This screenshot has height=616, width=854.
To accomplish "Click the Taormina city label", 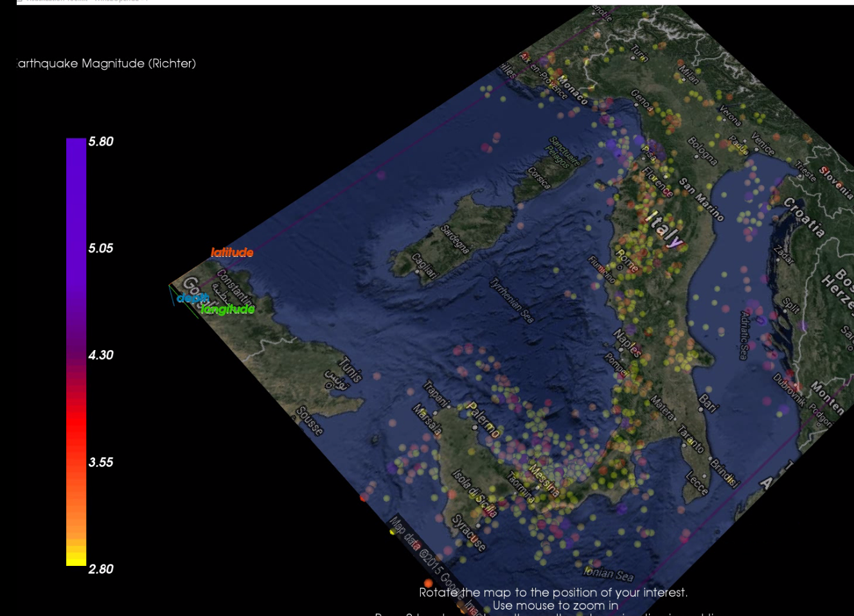I will (521, 487).
